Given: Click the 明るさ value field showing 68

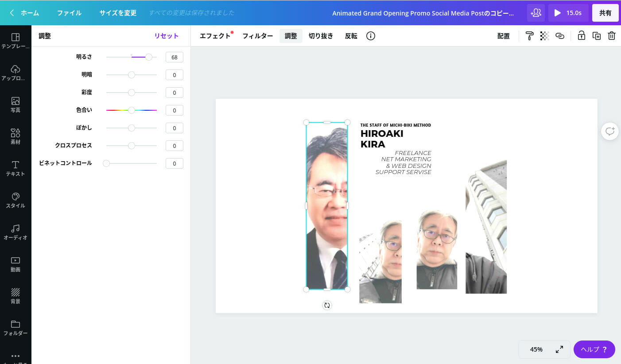Looking at the screenshot, I should [x=175, y=57].
